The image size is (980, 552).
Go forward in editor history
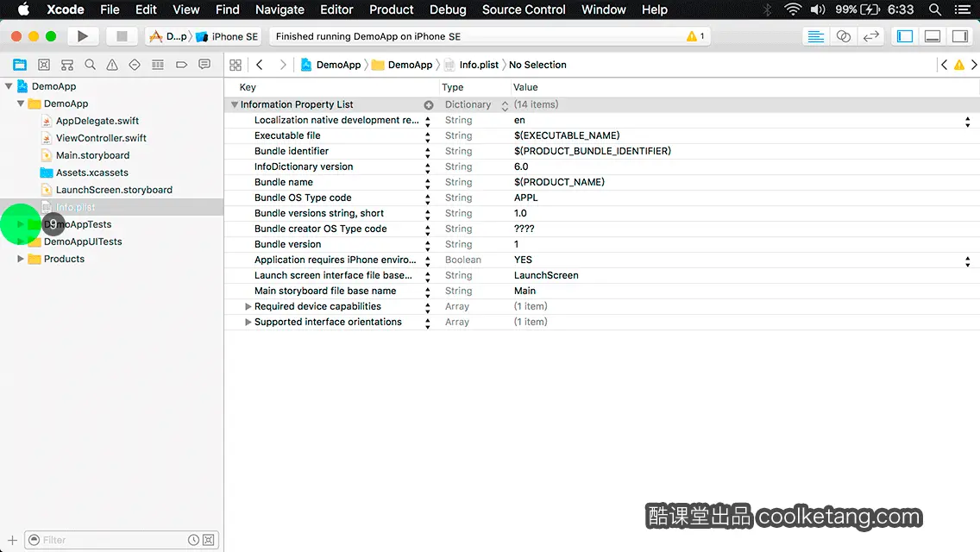tap(282, 65)
